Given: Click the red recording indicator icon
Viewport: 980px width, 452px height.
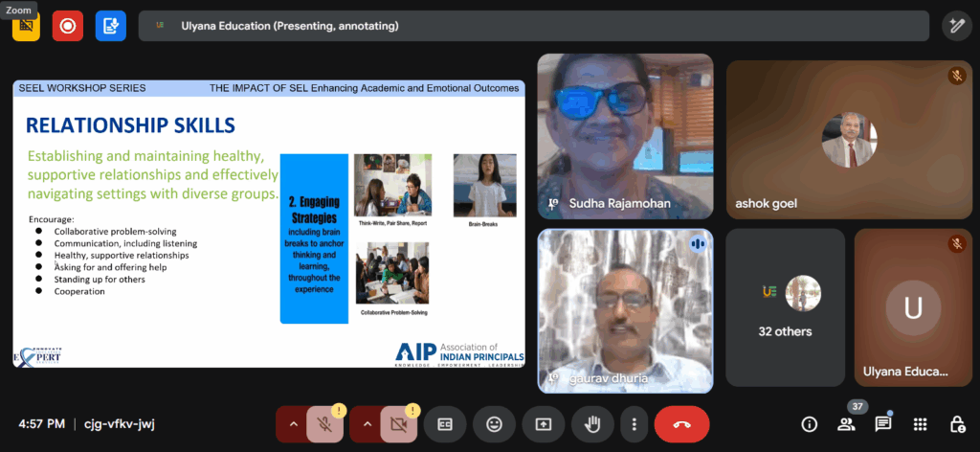Looking at the screenshot, I should [x=67, y=26].
